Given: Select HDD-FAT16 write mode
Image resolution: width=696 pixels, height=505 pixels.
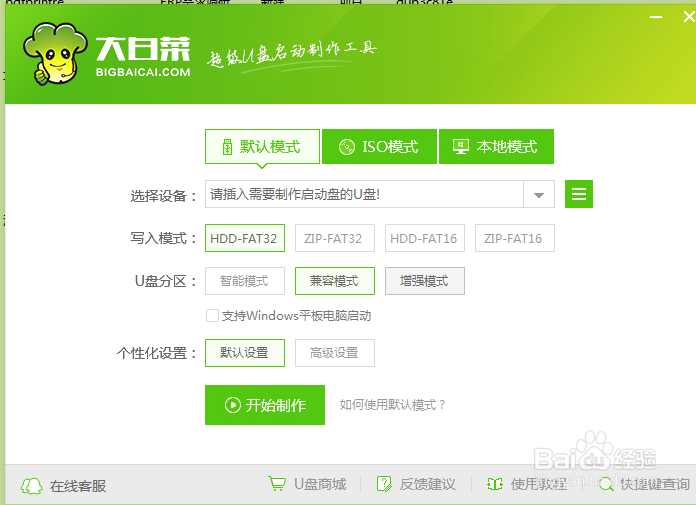Looking at the screenshot, I should (x=425, y=238).
